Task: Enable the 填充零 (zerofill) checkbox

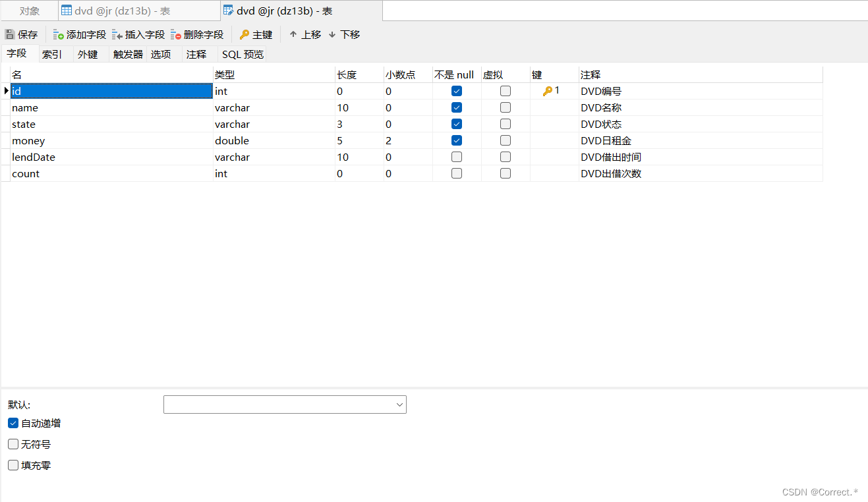Action: (x=13, y=465)
